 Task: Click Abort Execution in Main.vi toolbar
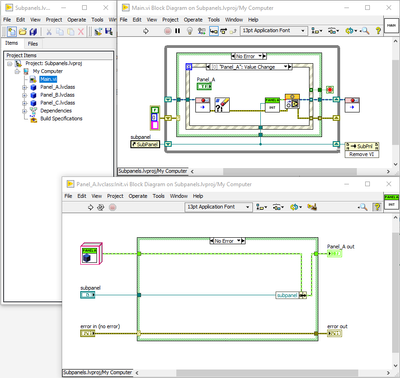tap(168, 31)
